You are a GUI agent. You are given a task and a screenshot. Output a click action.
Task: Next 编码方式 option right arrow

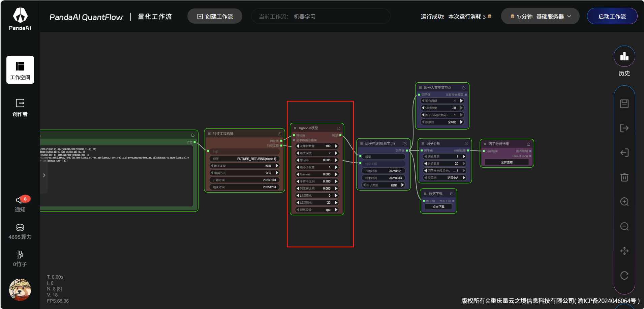click(x=277, y=173)
